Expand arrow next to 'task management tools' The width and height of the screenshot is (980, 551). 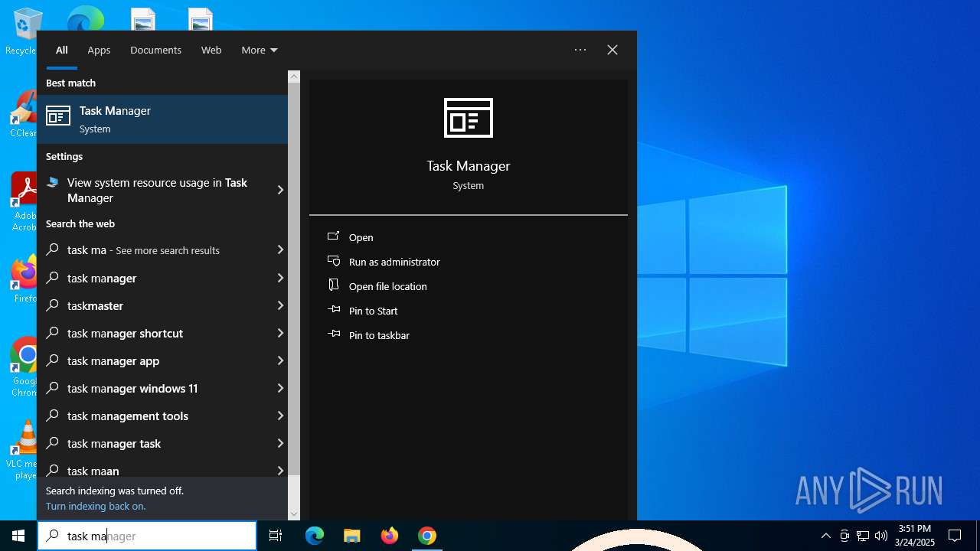(280, 416)
